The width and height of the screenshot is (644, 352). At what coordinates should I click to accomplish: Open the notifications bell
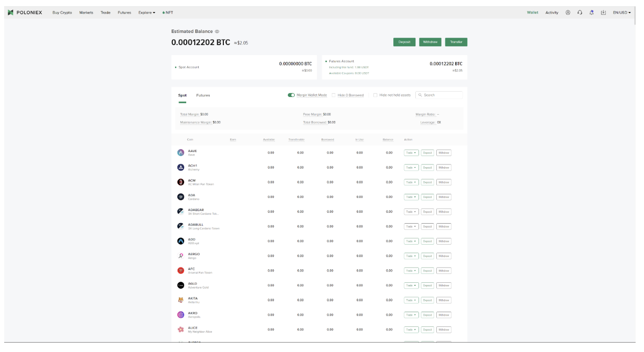click(x=592, y=13)
